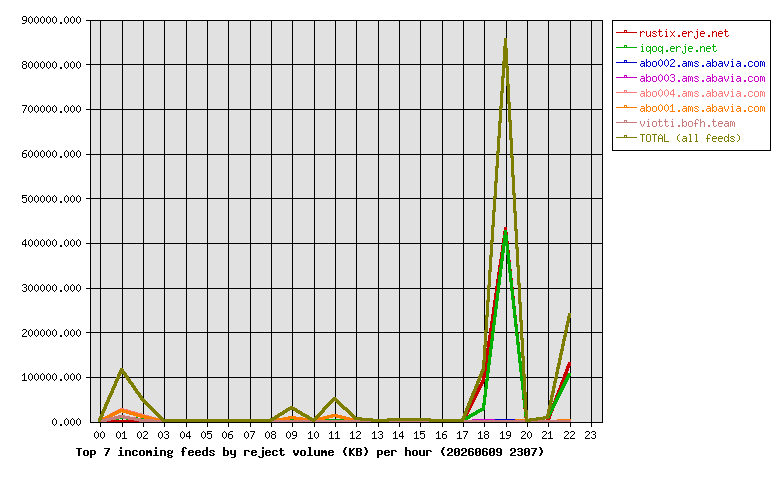The image size is (780, 480).
Task: Click the 100000.000 y-axis label
Action: tap(51, 377)
